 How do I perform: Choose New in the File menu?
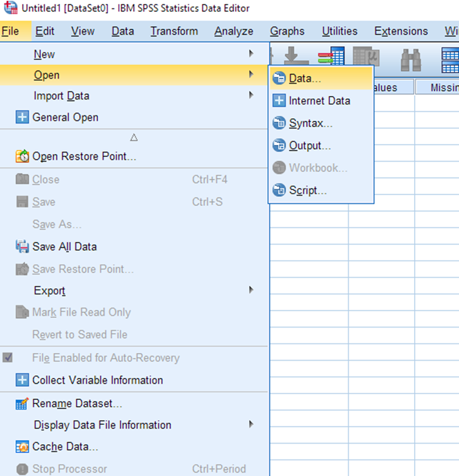(133, 55)
